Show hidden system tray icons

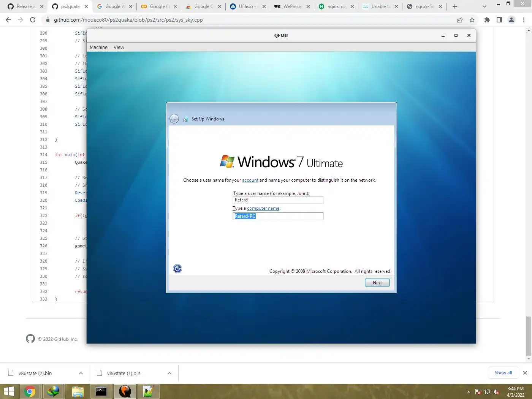click(469, 392)
